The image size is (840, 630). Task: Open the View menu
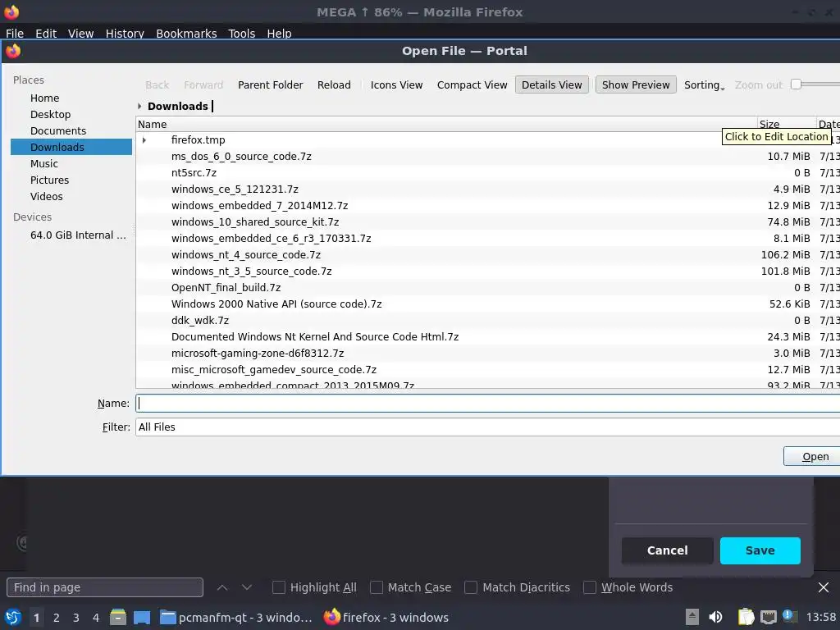tap(81, 33)
